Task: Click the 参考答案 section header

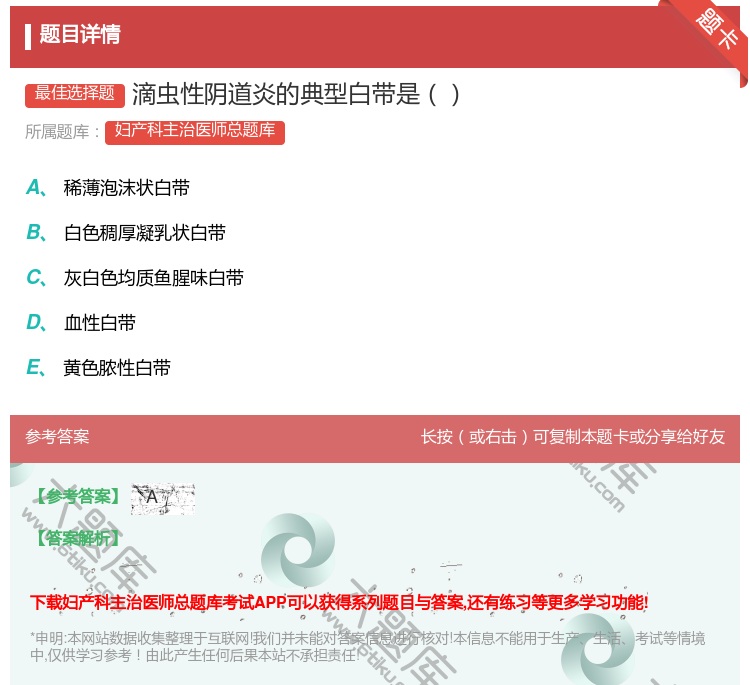Action: (57, 437)
